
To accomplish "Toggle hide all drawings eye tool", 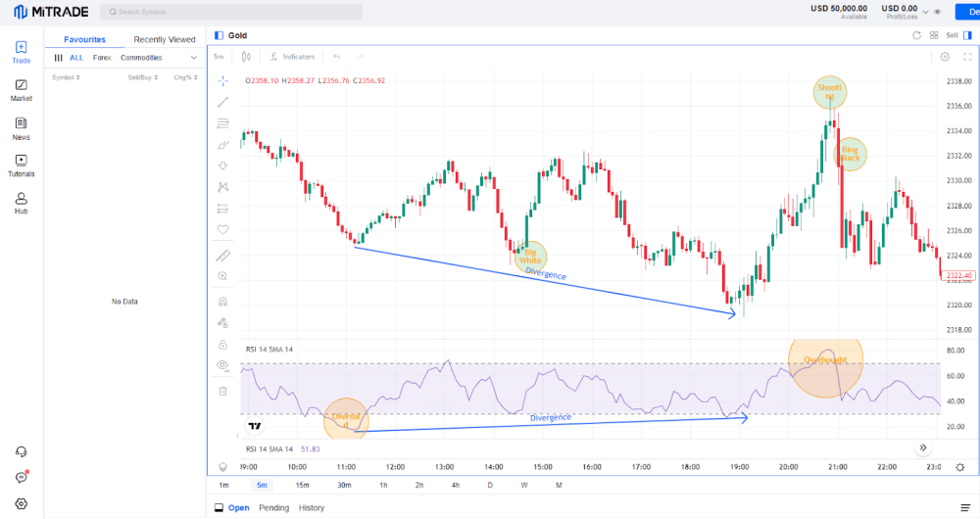I will tap(222, 365).
